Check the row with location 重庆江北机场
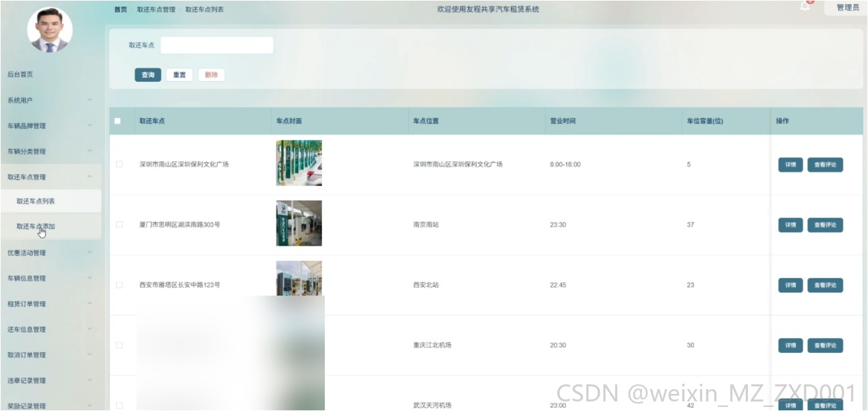The image size is (868, 411). [x=119, y=345]
